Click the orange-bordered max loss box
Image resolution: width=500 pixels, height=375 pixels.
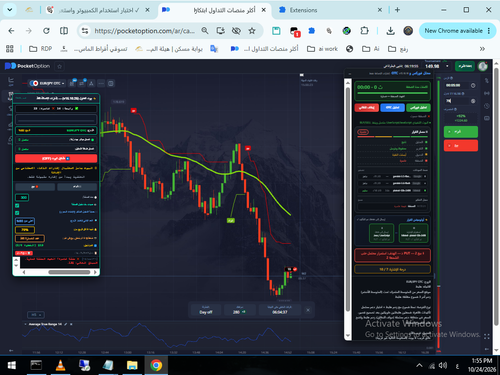30,238
